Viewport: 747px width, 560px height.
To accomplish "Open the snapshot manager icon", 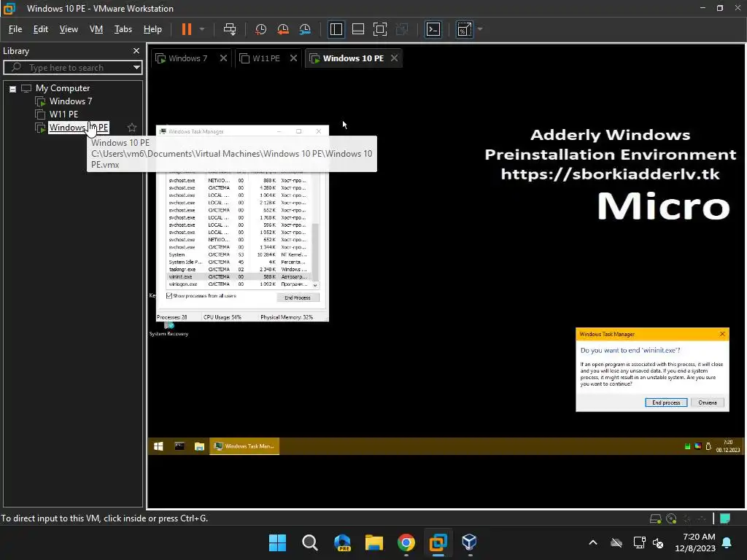I will pos(305,29).
